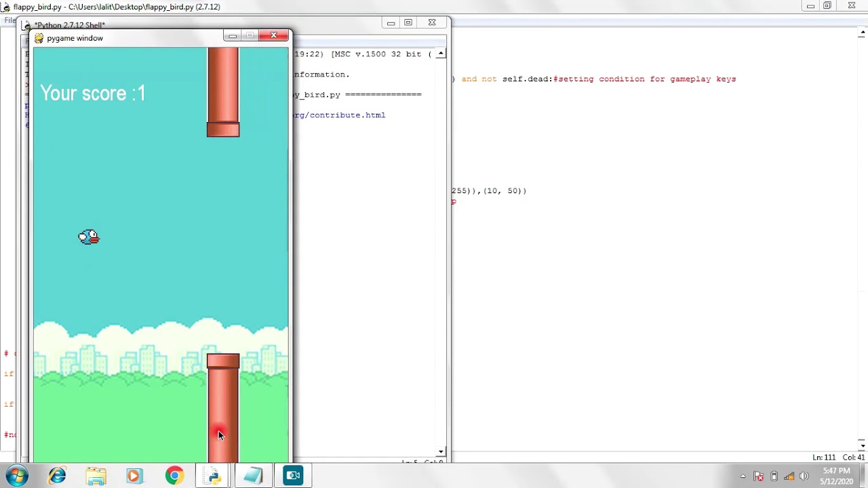Minimize the pygame window
The image size is (868, 488).
(232, 35)
